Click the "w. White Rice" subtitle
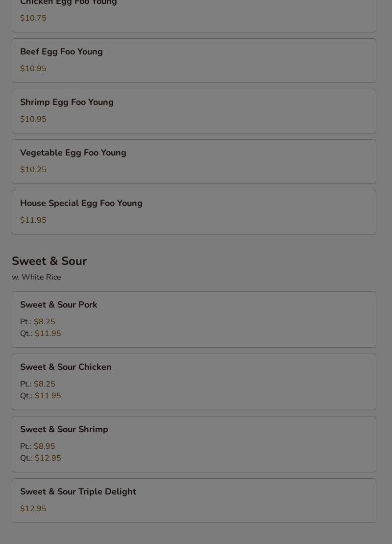392x544 pixels. (x=36, y=277)
